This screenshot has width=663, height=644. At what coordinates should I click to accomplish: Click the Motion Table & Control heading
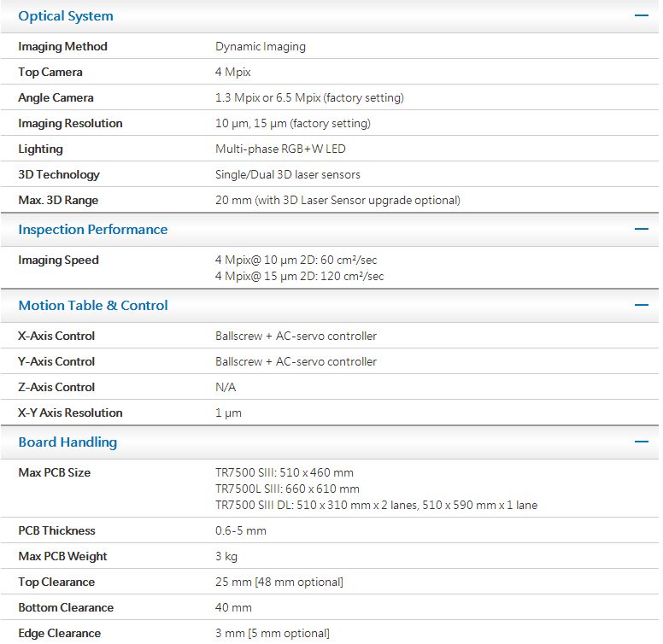click(x=93, y=306)
